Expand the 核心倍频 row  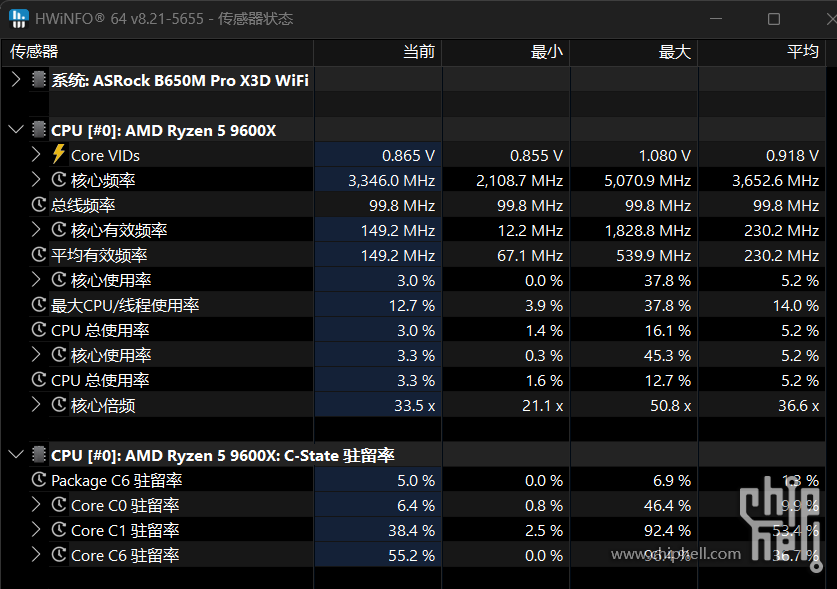(x=36, y=405)
